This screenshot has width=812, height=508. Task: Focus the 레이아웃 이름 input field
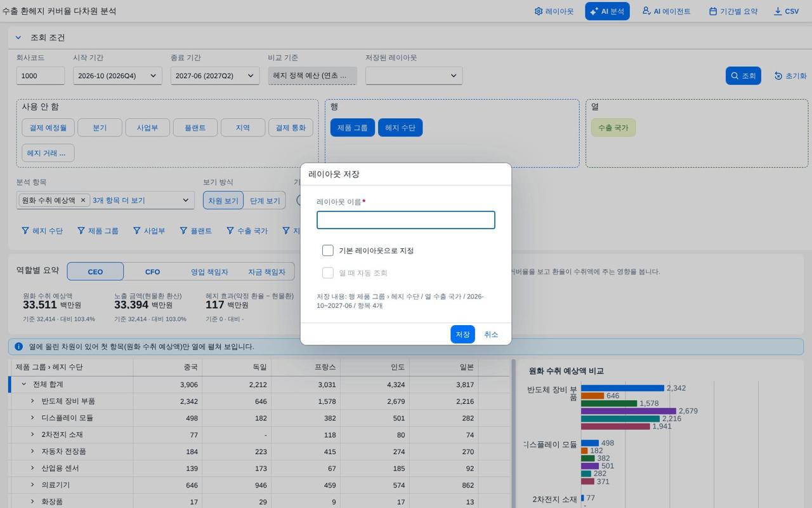[406, 220]
